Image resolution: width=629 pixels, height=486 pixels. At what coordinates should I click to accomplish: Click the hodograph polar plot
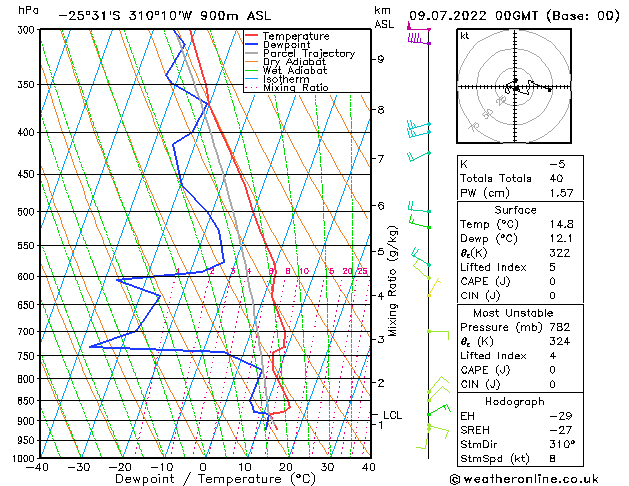[x=514, y=86]
